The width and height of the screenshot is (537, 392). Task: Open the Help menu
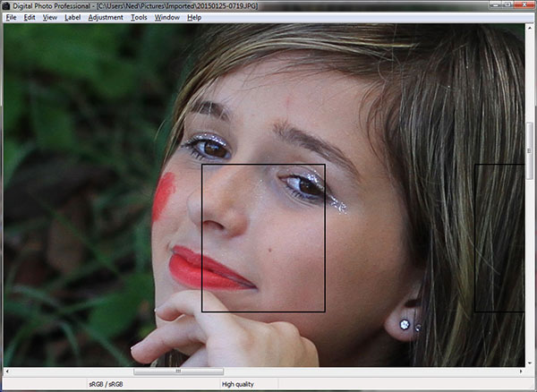coord(194,17)
